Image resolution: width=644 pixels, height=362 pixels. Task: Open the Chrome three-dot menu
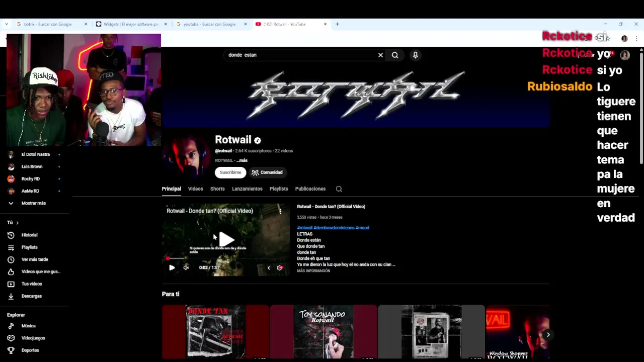tap(636, 38)
